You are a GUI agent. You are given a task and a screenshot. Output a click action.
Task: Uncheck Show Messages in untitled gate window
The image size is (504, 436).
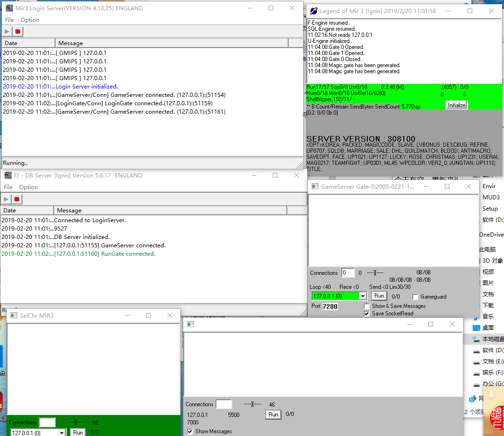pyautogui.click(x=190, y=431)
